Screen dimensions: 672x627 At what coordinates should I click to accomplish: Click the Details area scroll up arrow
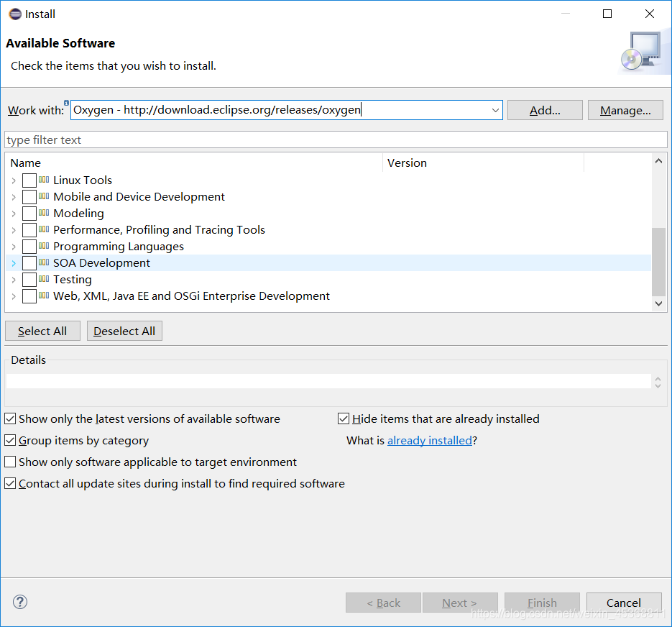(658, 378)
